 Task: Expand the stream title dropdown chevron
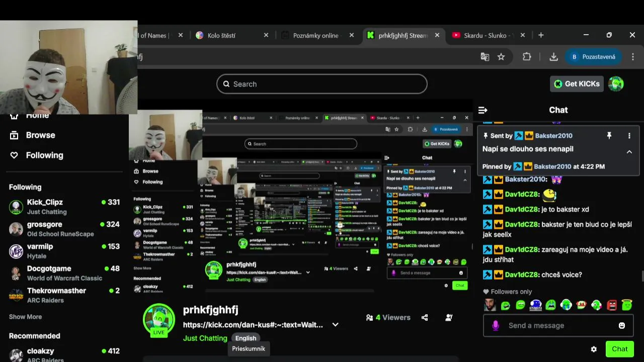tap(335, 325)
